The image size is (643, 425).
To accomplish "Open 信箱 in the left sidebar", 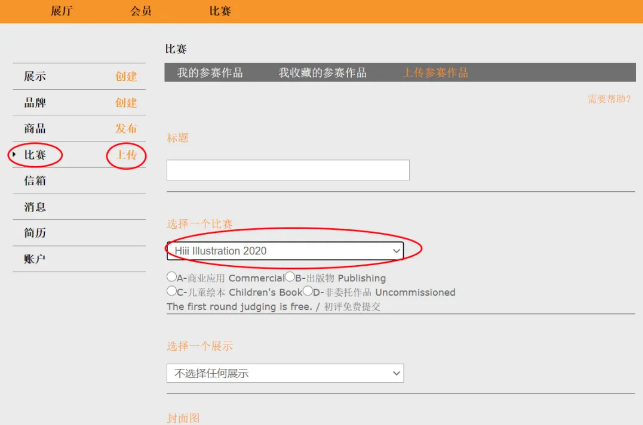I will (x=35, y=181).
